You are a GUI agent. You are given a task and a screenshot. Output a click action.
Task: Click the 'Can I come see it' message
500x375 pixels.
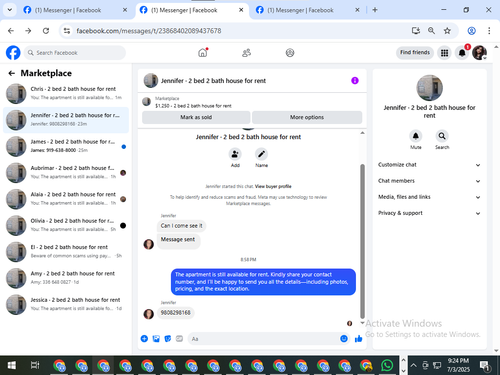pyautogui.click(x=181, y=226)
